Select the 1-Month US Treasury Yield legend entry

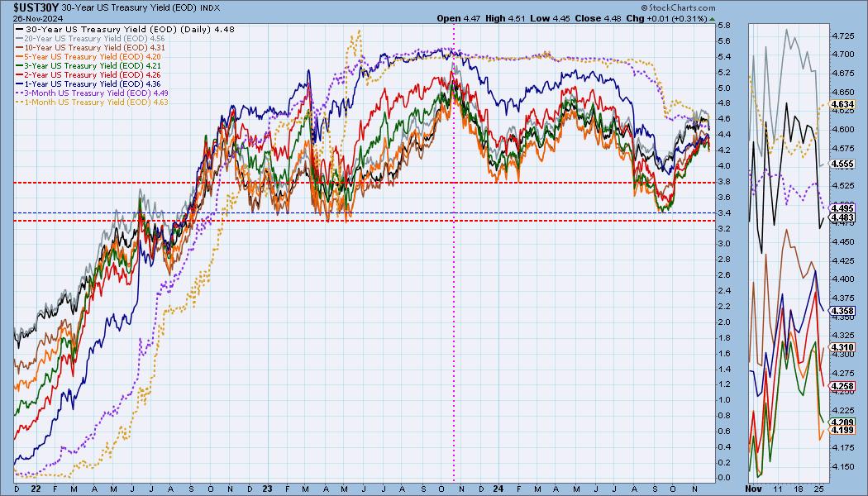(93, 102)
